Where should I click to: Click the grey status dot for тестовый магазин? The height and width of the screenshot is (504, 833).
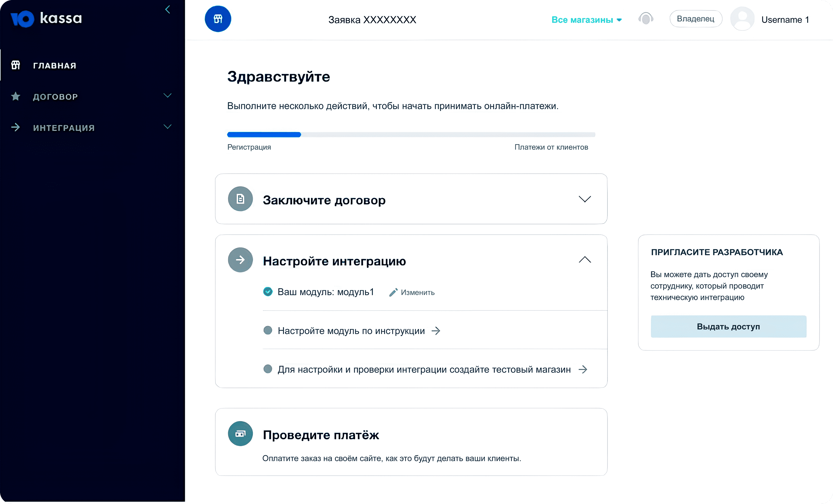tap(268, 368)
